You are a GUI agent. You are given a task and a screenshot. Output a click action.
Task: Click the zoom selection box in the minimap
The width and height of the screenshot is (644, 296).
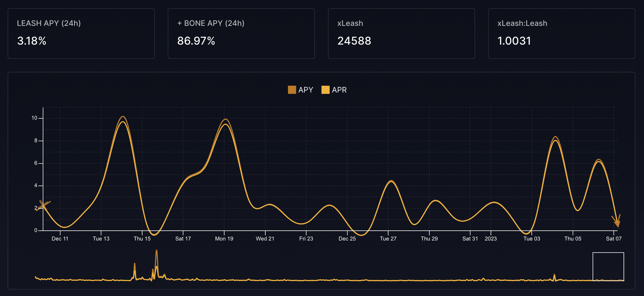608,267
